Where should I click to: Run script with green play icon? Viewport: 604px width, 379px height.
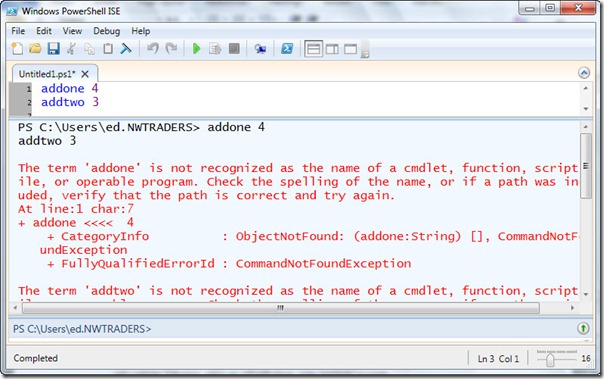point(196,49)
